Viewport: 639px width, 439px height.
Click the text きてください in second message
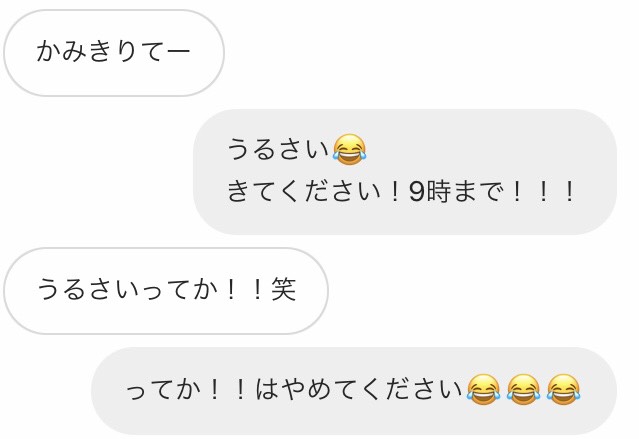pyautogui.click(x=304, y=192)
